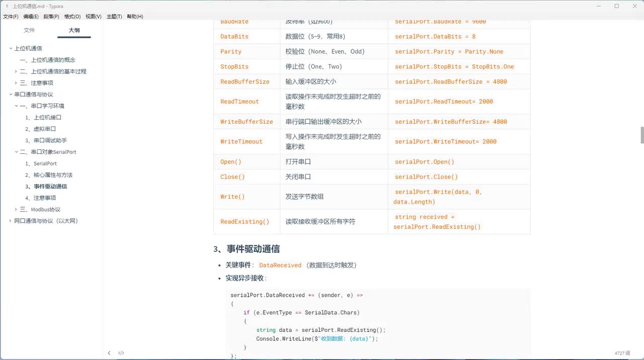Open the 4727 词 word count status
Viewport: 644px width, 360px height.
pyautogui.click(x=622, y=353)
